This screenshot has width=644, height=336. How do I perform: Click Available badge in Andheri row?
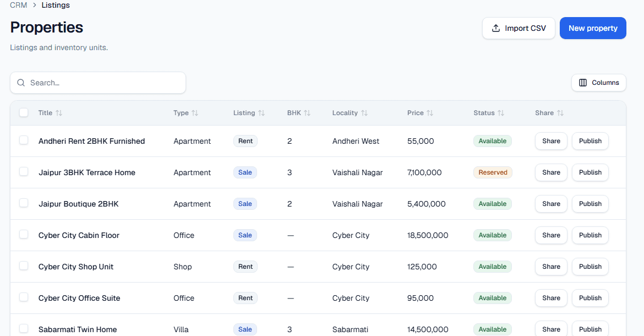(x=493, y=141)
